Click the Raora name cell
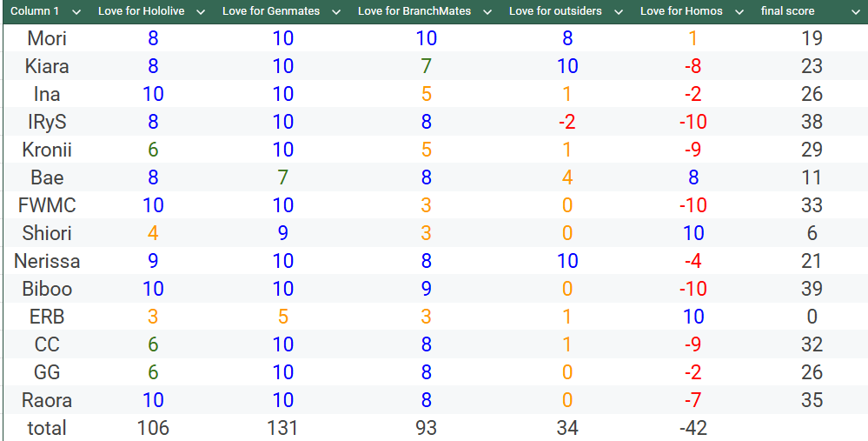This screenshot has height=441, width=868. pos(47,400)
